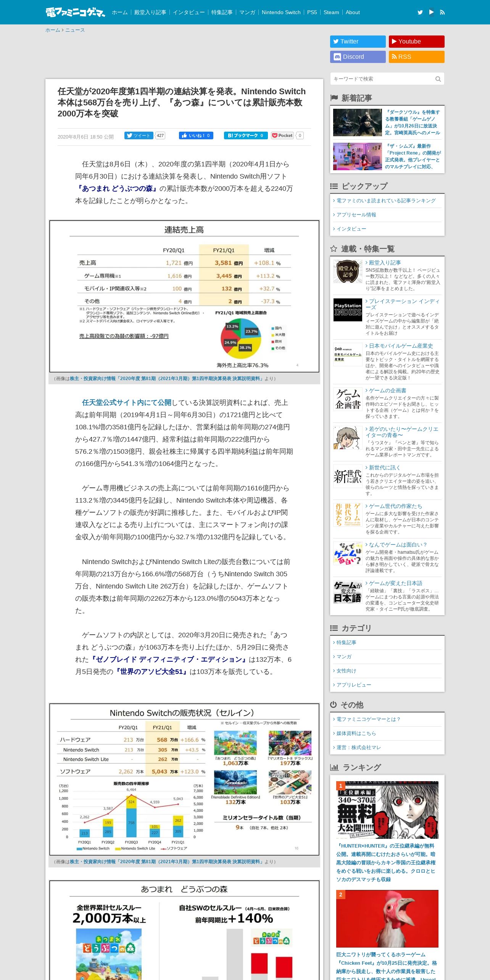Click the Facebook いいね！ button
Image resolution: width=490 pixels, height=980 pixels.
[196, 135]
